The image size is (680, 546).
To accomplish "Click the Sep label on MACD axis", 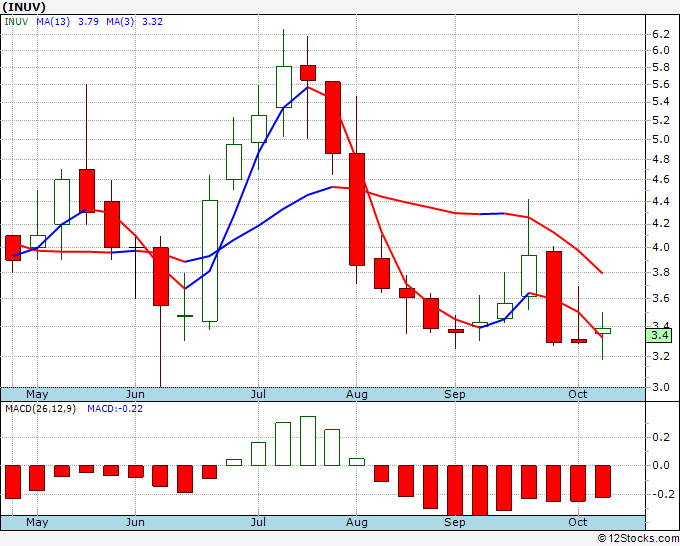I will pyautogui.click(x=454, y=522).
